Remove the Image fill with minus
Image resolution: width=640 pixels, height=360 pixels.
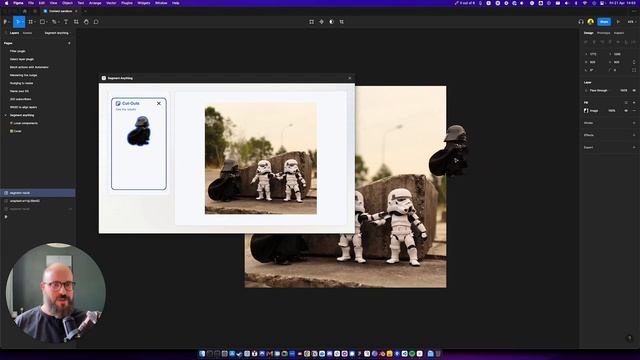click(x=634, y=111)
